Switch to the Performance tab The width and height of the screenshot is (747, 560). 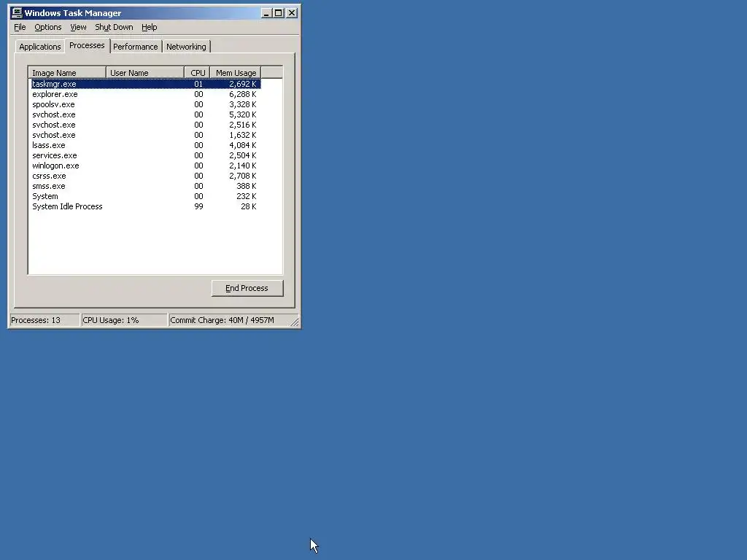coord(135,47)
